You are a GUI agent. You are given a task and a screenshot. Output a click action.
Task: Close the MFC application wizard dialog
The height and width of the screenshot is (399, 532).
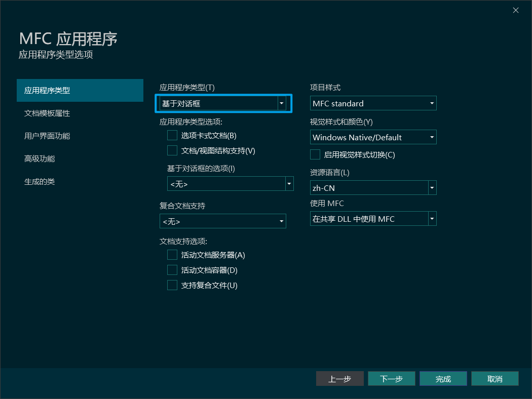[515, 10]
